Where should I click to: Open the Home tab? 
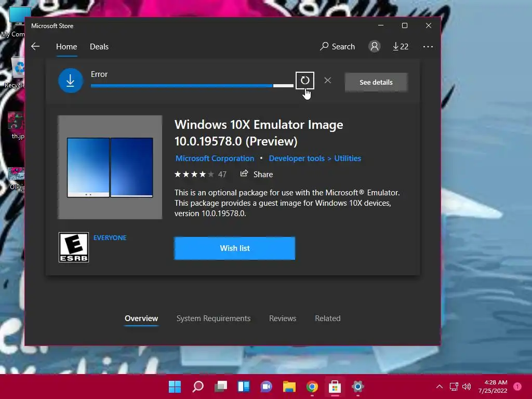(66, 46)
